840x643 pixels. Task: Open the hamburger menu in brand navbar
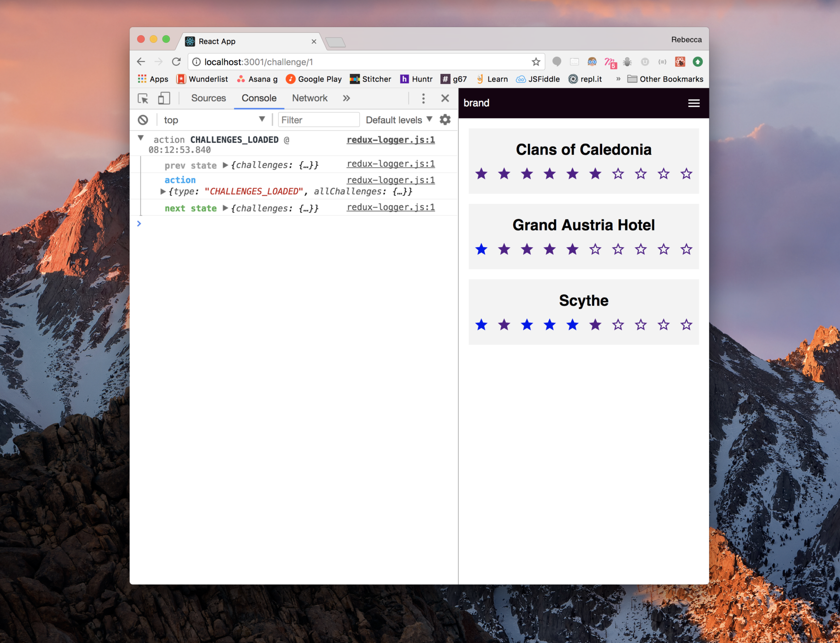pos(694,103)
